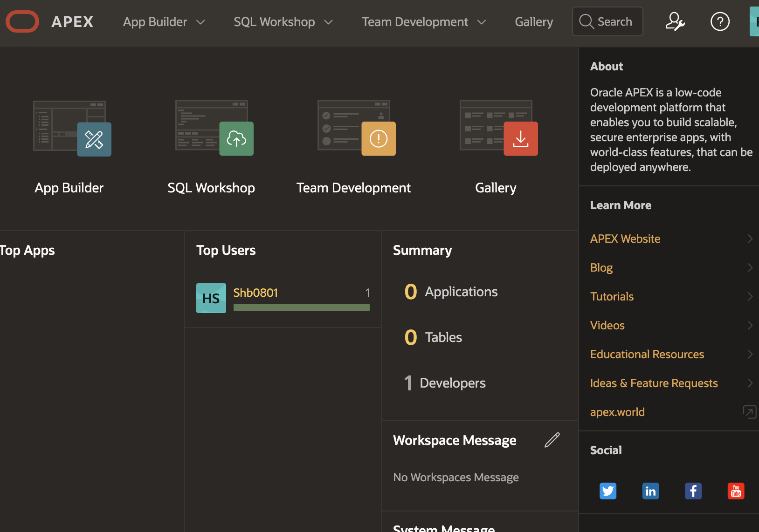Viewport: 759px width, 532px height.
Task: Open the Educational Resources link
Action: [x=647, y=354]
